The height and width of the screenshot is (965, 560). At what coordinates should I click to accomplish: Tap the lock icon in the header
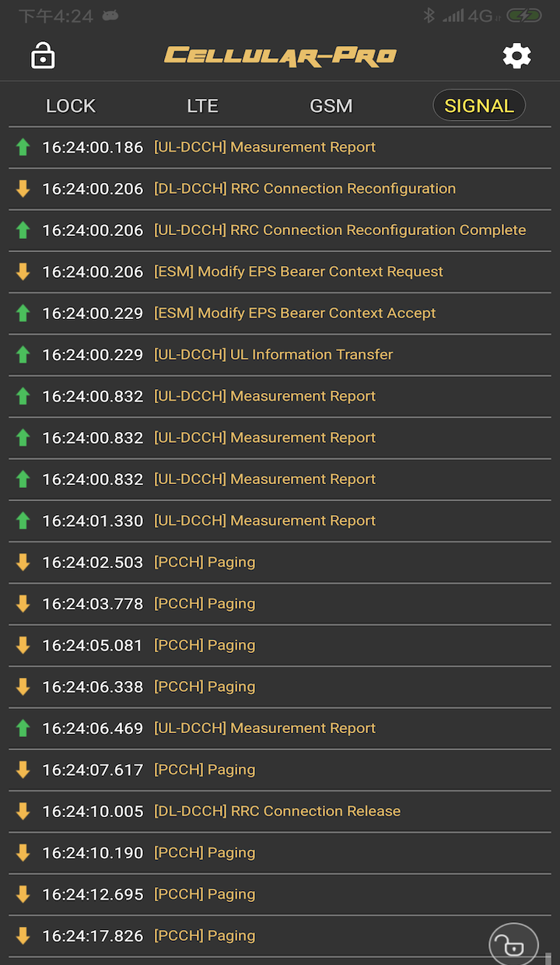click(43, 56)
